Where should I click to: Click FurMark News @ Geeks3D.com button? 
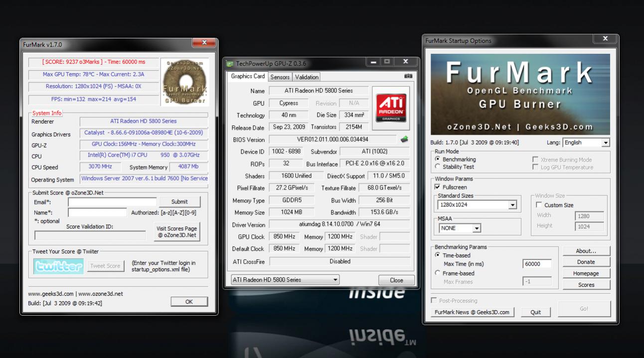pos(472,312)
